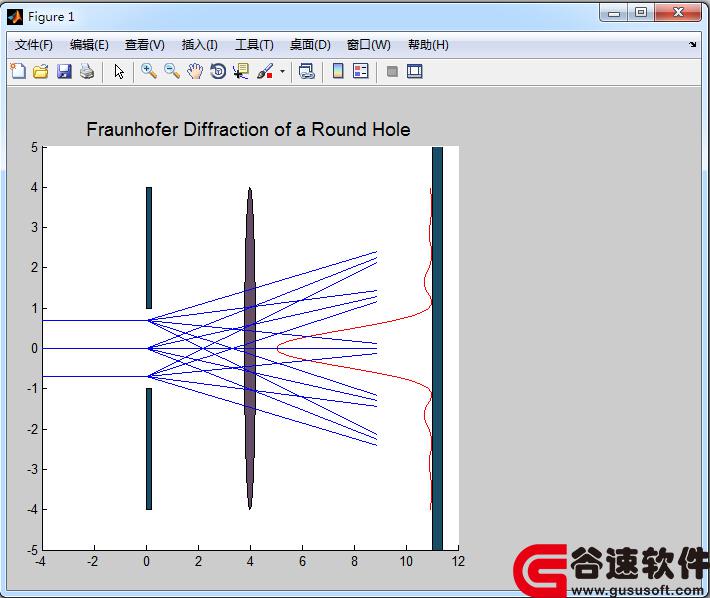Viewport: 710px width, 598px height.
Task: Click the upper aperture barrier in plot
Action: coord(149,248)
